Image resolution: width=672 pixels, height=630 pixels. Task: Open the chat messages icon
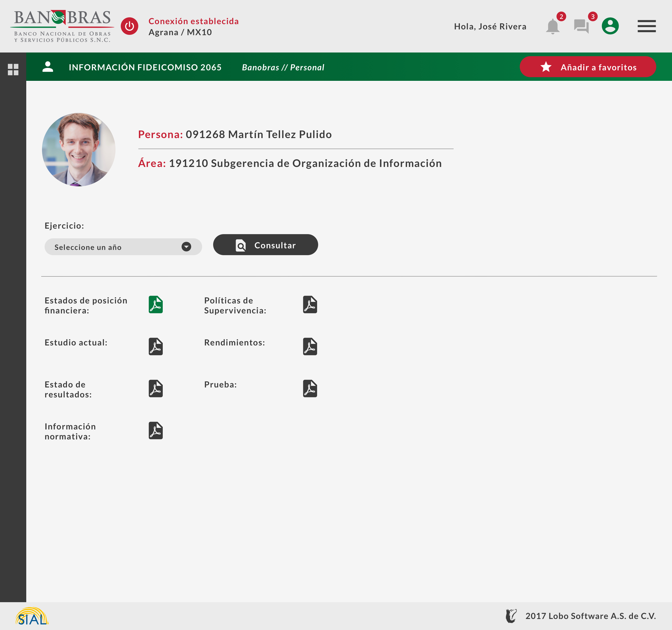tap(581, 26)
